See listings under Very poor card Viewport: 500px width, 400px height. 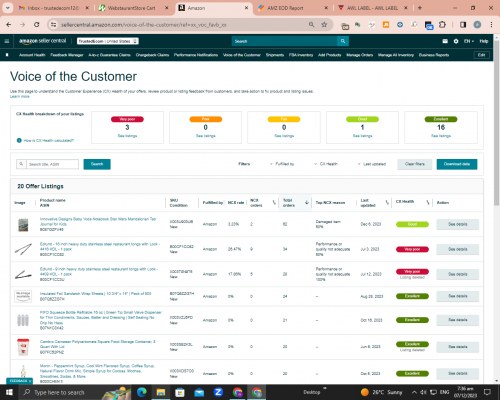coord(127,136)
